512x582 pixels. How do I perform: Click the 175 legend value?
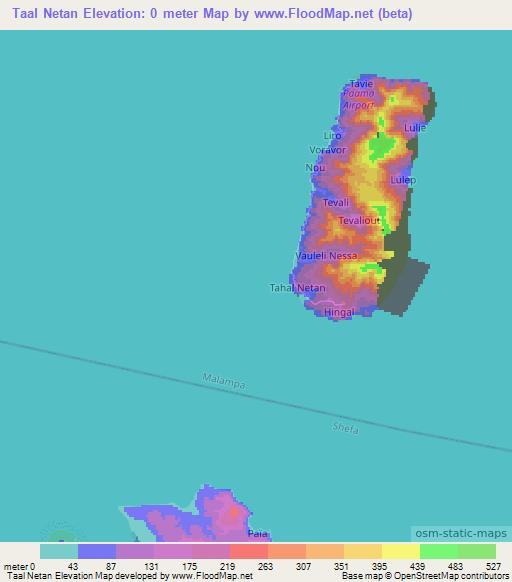click(189, 567)
